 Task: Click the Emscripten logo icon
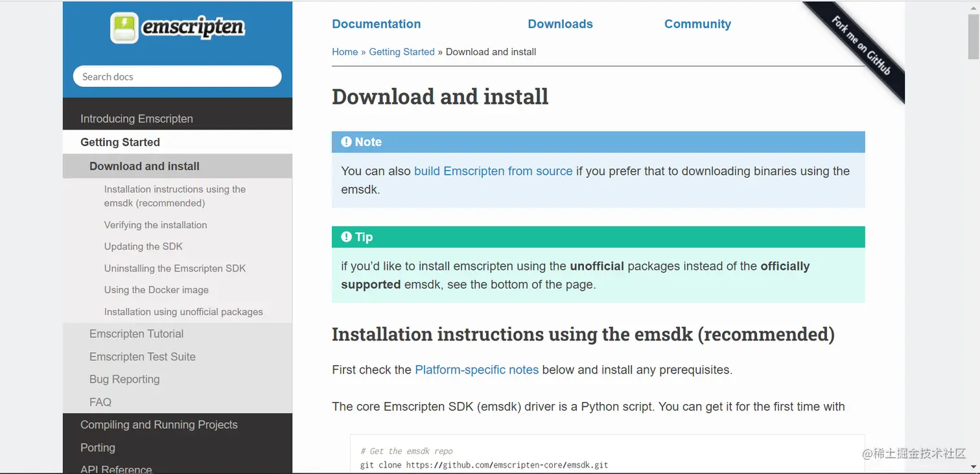124,28
